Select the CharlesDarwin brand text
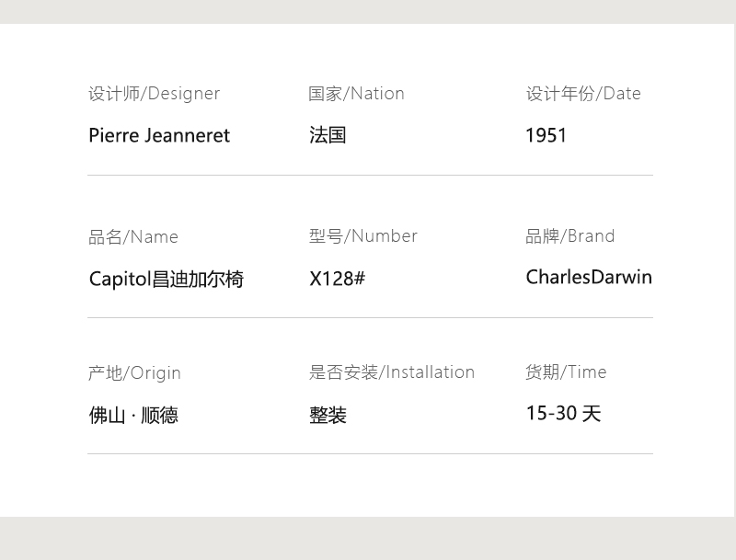736x560 pixels. pyautogui.click(x=589, y=277)
